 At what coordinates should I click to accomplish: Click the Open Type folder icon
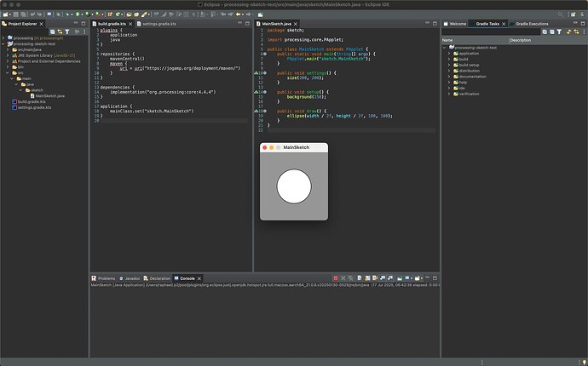coord(129,14)
